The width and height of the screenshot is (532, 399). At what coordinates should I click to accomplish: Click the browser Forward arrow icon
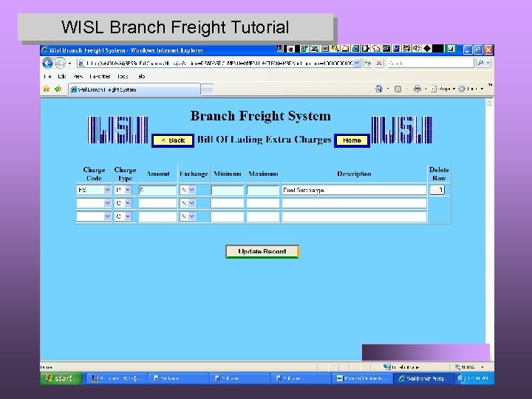[60, 63]
